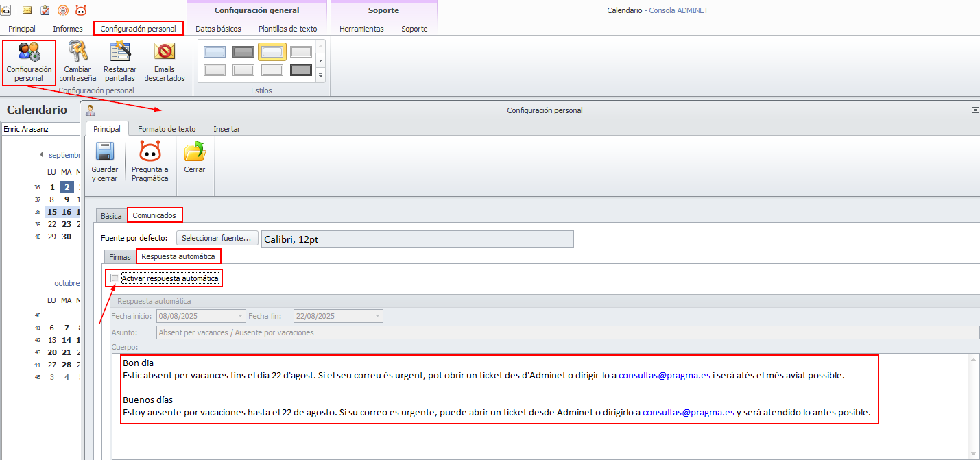The height and width of the screenshot is (460, 980).
Task: Select day 28 in octubre calendar
Action: [66, 365]
